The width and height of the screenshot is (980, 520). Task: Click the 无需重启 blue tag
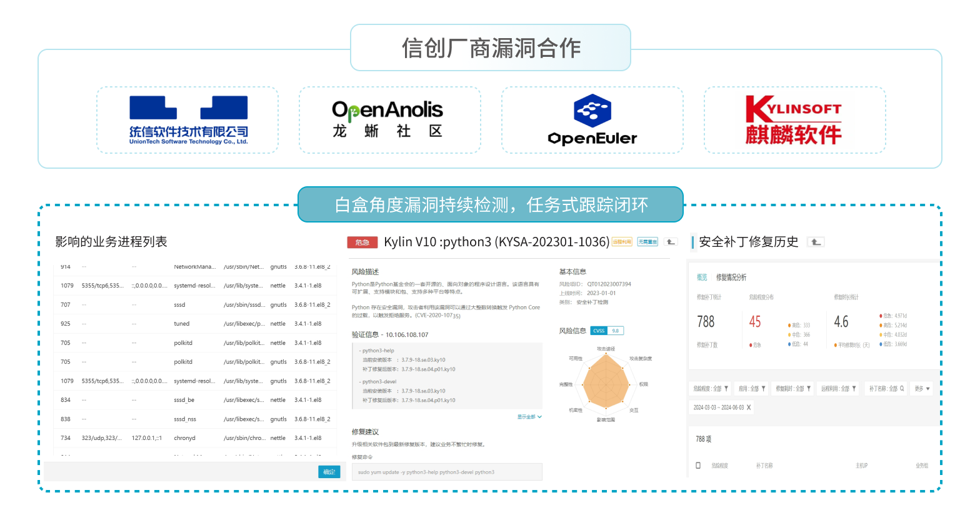(x=647, y=242)
